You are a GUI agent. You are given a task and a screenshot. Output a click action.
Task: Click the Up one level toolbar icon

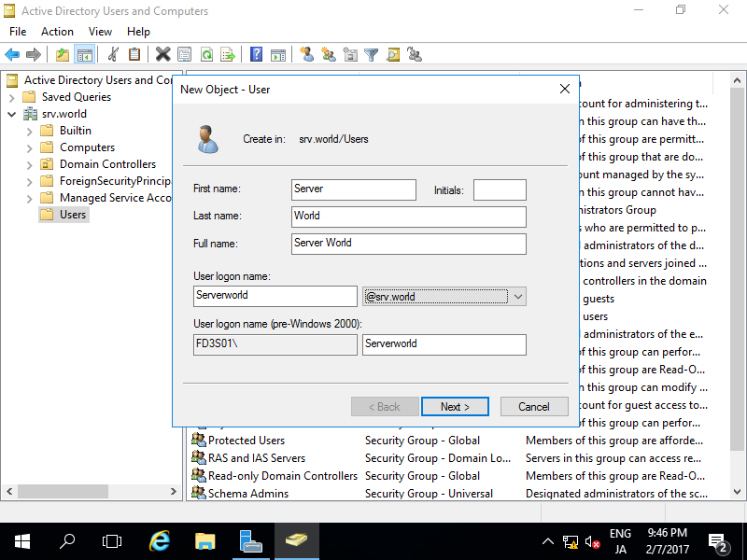[62, 53]
